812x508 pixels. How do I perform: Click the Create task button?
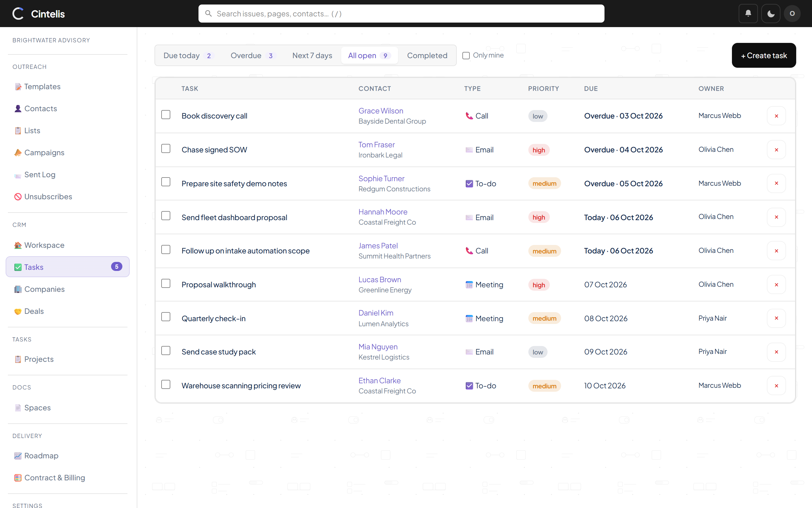point(764,55)
